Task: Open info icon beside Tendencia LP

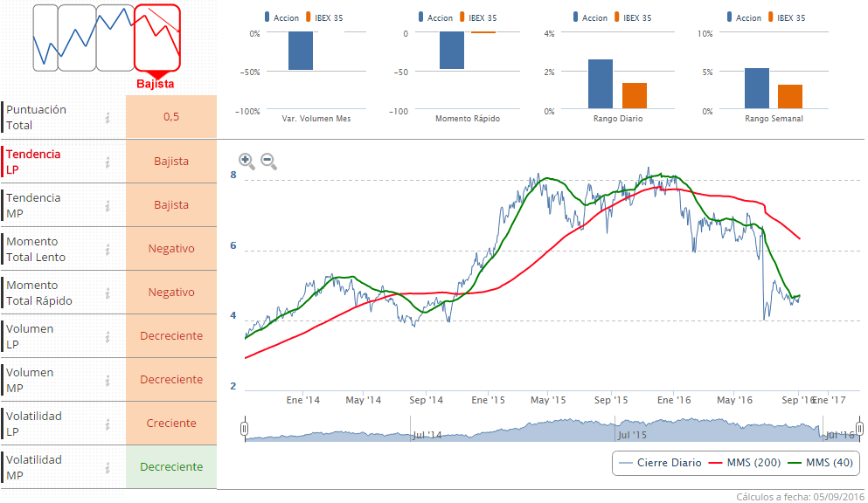Action: (x=108, y=162)
